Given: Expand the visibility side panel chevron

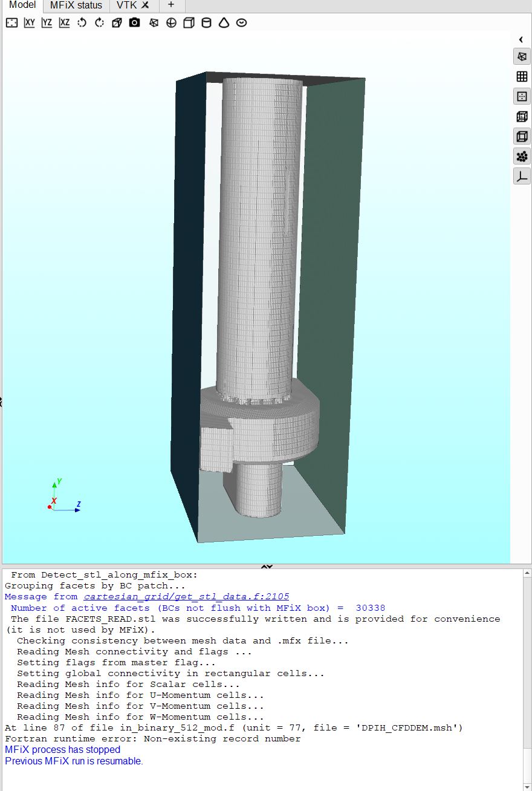Looking at the screenshot, I should point(521,40).
